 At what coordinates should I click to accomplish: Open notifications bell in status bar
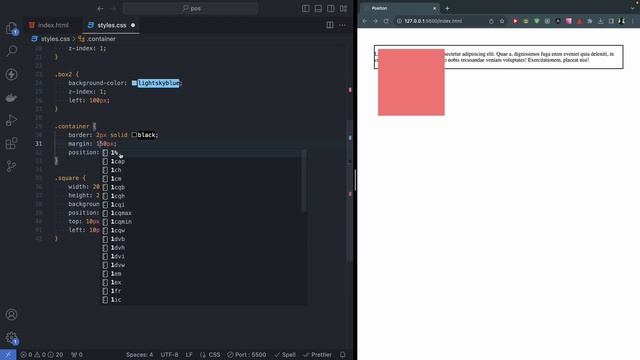(342, 355)
